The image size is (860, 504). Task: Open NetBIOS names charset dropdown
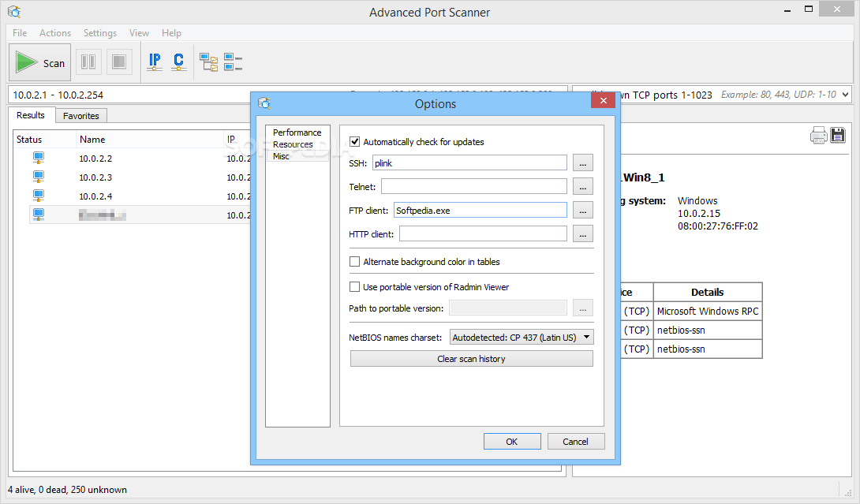click(522, 338)
